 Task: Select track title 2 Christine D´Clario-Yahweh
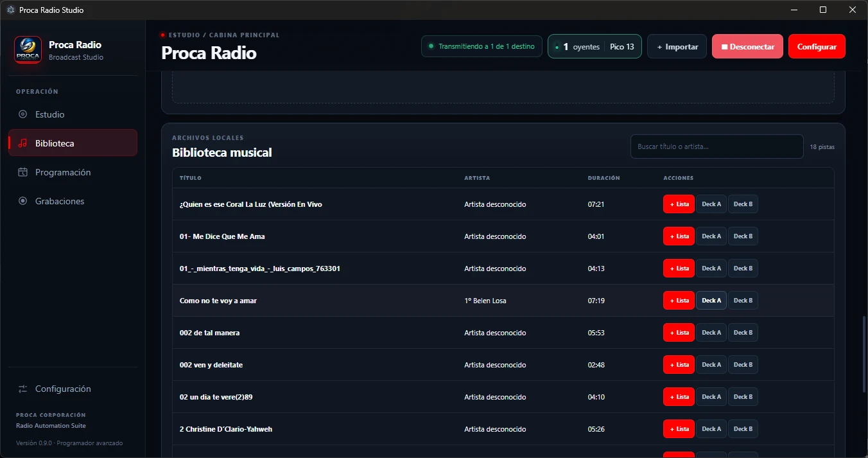[x=226, y=429]
